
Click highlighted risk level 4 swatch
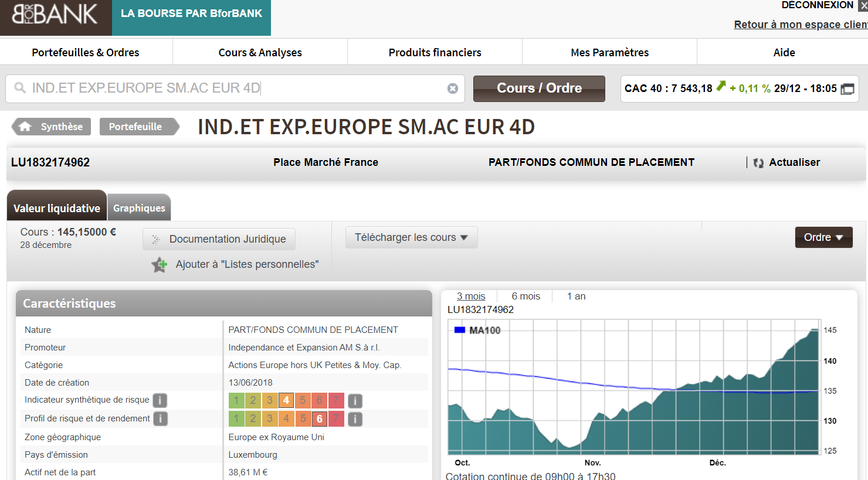(x=286, y=400)
